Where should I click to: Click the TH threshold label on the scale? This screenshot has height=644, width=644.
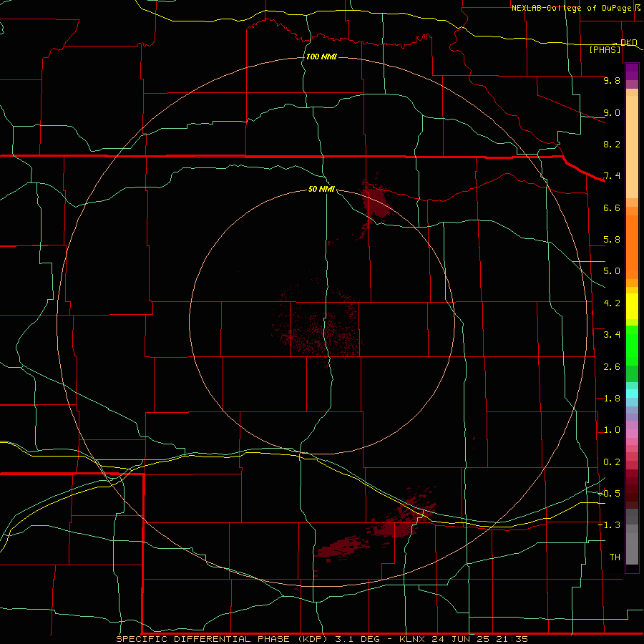pos(615,557)
